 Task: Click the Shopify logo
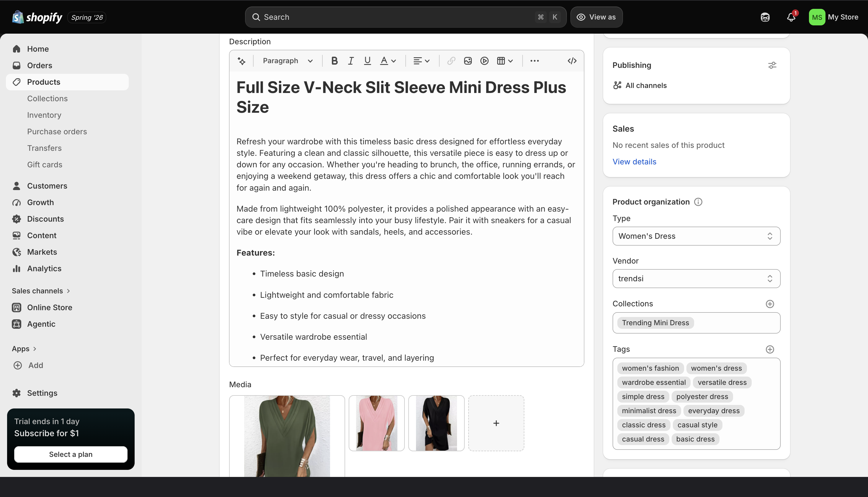pyautogui.click(x=37, y=17)
